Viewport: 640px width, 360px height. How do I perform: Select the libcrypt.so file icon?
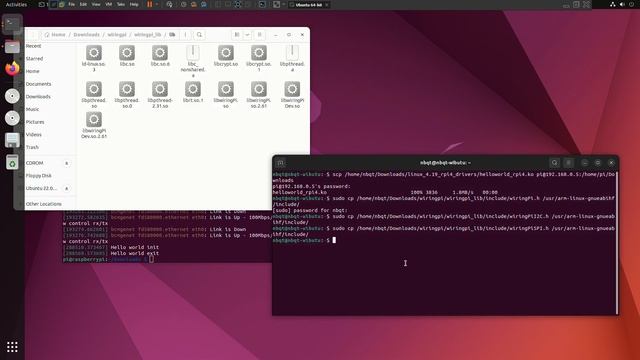[x=226, y=53]
